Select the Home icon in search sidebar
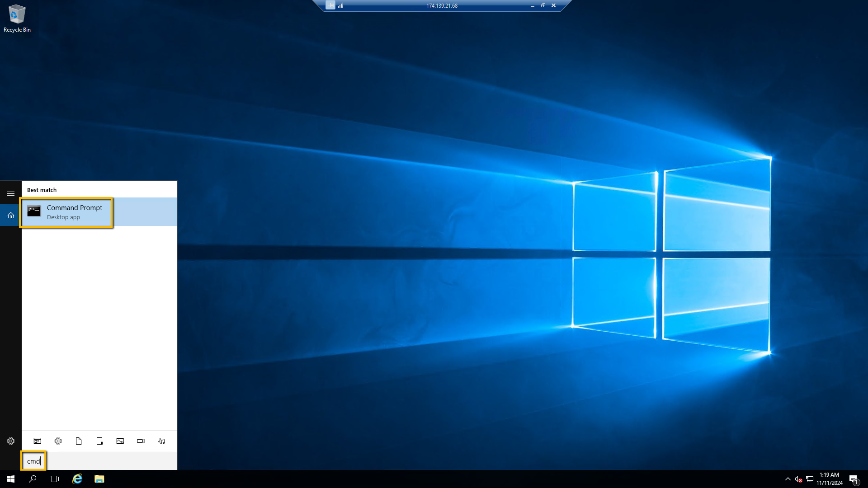Image resolution: width=868 pixels, height=488 pixels. [x=11, y=215]
